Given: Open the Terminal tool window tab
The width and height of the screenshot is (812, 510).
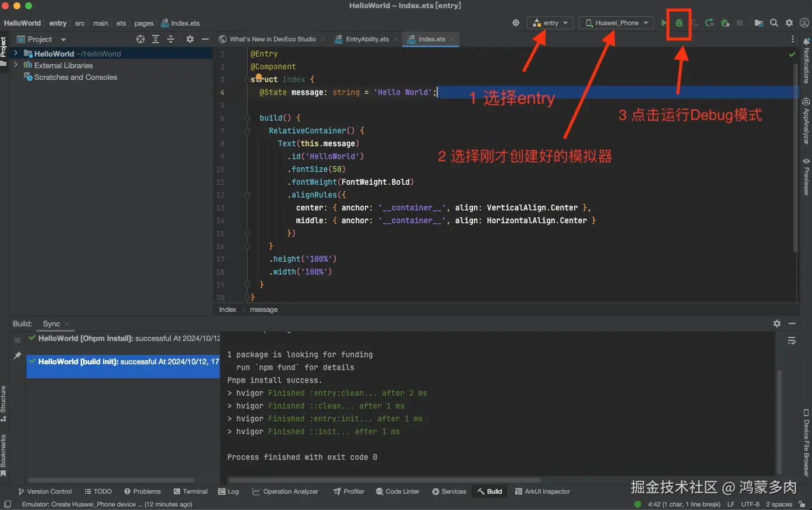Looking at the screenshot, I should 190,491.
